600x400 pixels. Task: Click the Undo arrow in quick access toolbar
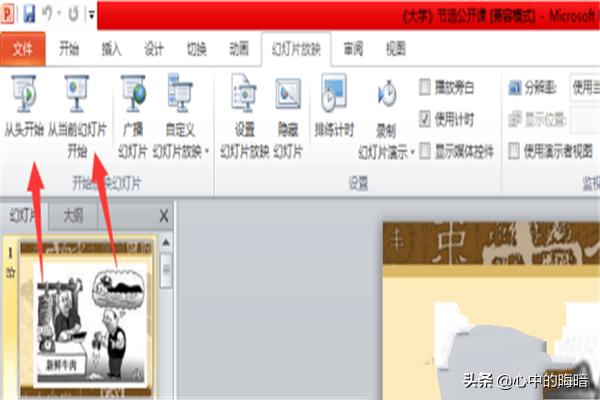click(x=49, y=15)
